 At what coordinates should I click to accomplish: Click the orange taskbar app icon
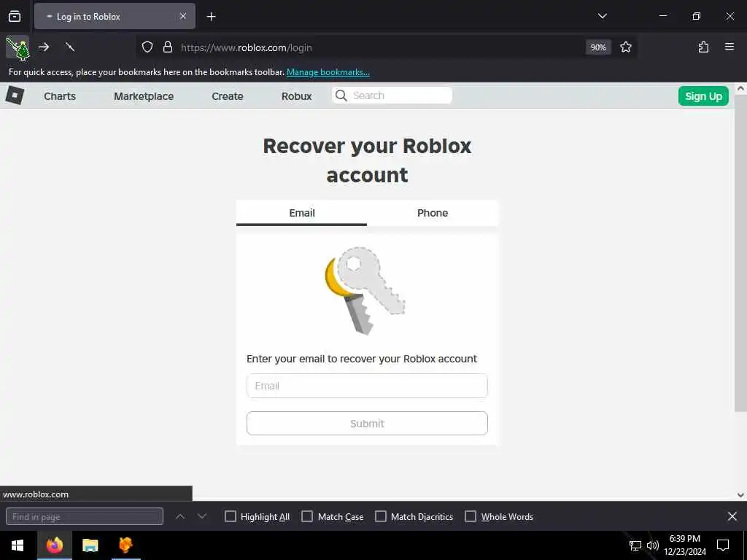pyautogui.click(x=125, y=545)
